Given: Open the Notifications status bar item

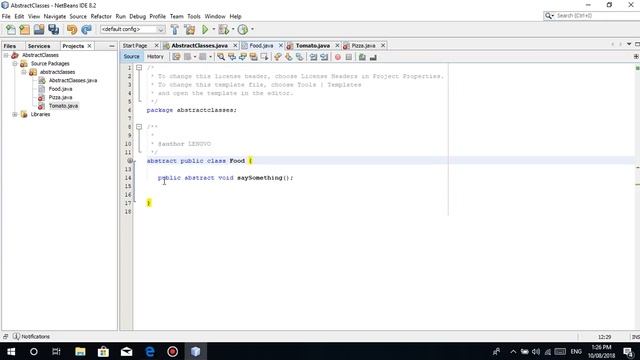Looking at the screenshot, I should 31,337.
